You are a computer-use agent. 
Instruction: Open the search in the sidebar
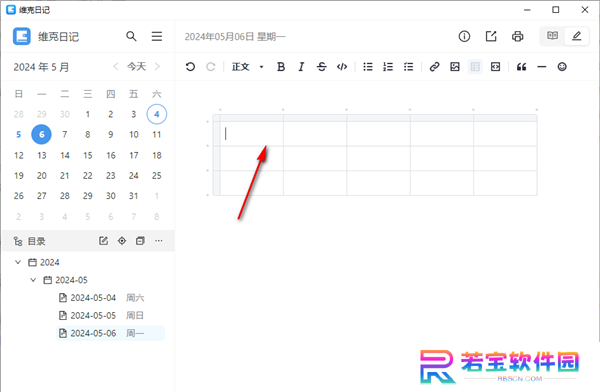click(131, 36)
